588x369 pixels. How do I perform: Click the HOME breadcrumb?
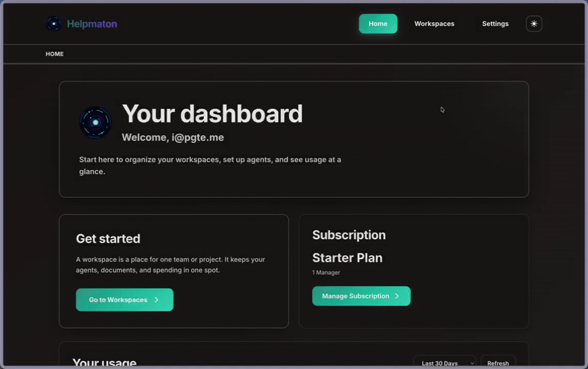[55, 54]
